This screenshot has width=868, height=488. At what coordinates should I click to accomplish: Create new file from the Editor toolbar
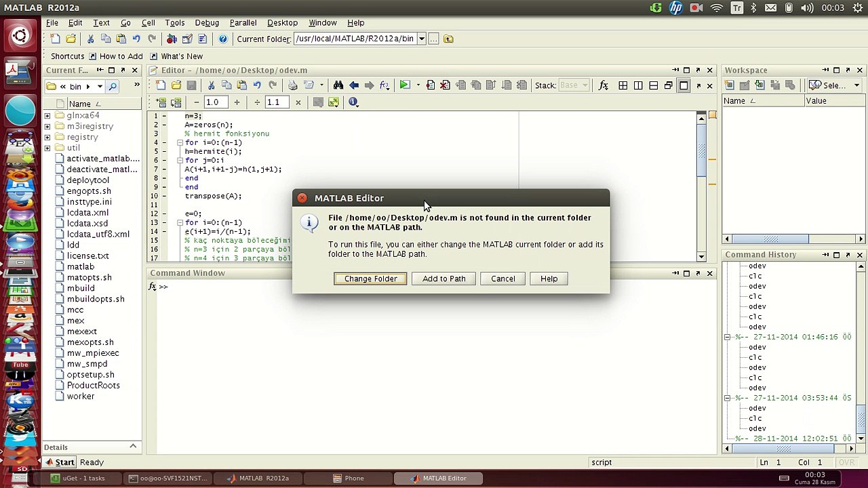(x=161, y=85)
